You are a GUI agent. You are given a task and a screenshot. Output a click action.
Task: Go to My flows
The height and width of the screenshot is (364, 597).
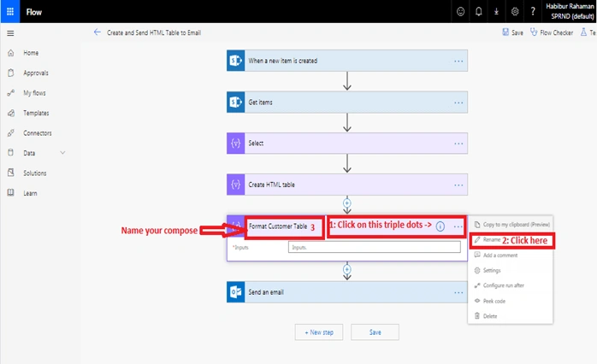[34, 93]
